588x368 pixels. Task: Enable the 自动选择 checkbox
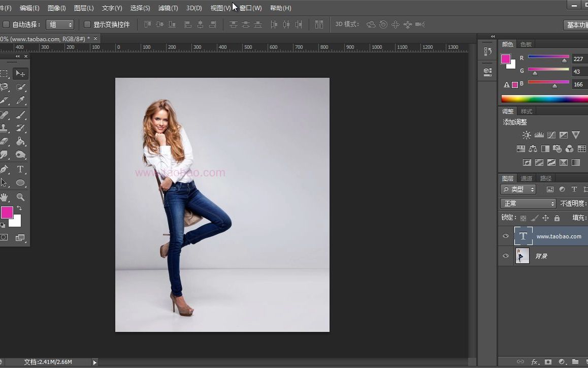6,24
